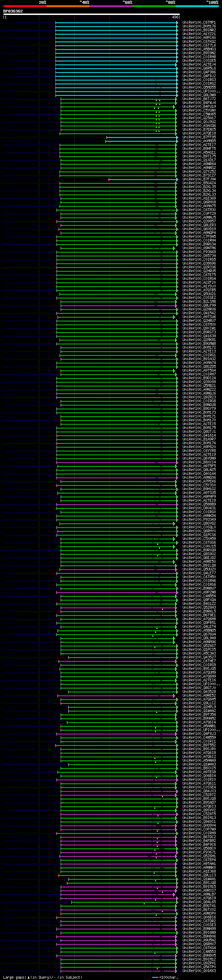Click the red 20% identity legend segment
The width and height of the screenshot is (222, 980).
25,7
